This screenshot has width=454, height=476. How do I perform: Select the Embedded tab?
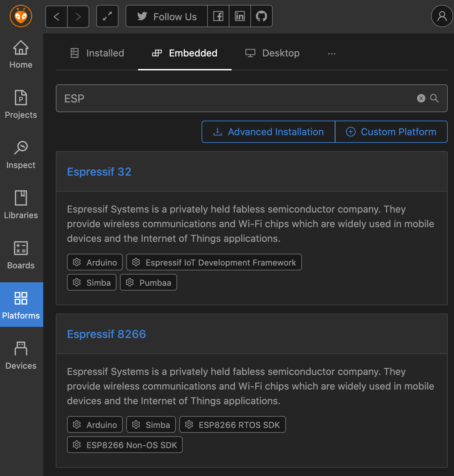pos(185,53)
